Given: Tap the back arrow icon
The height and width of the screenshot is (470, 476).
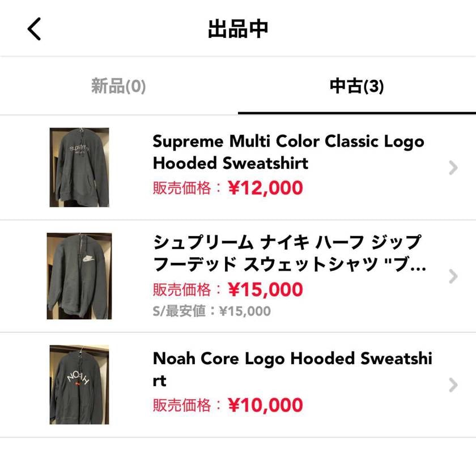Looking at the screenshot, I should click(x=34, y=29).
